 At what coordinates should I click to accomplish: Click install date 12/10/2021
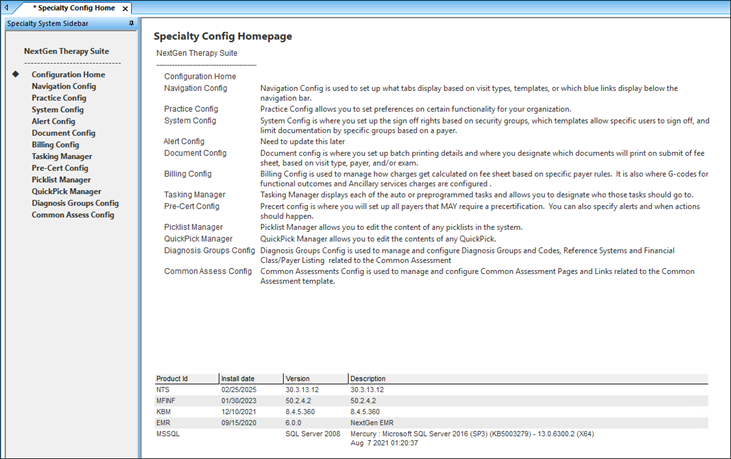[239, 412]
